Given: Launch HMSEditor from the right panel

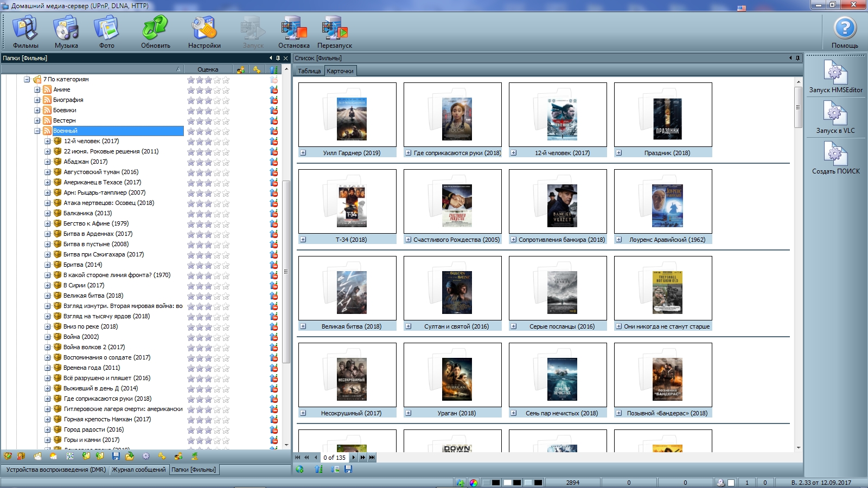Looking at the screenshot, I should [x=835, y=76].
